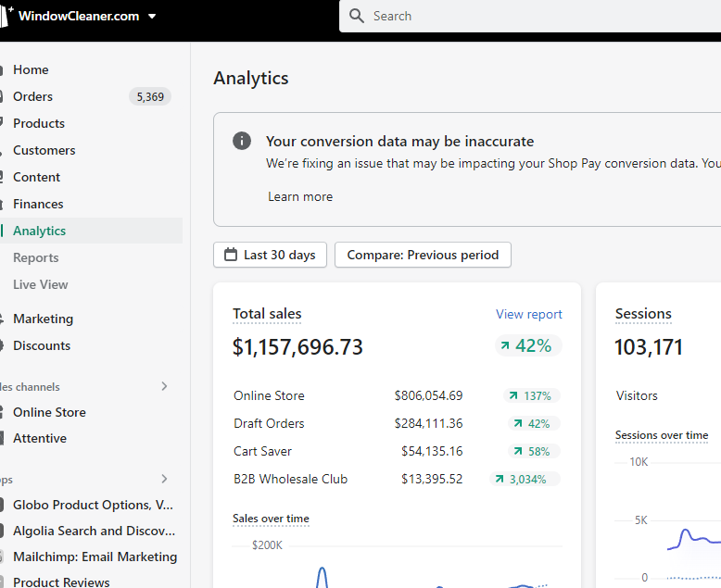
Task: Open Products in the sidebar
Action: (x=39, y=123)
